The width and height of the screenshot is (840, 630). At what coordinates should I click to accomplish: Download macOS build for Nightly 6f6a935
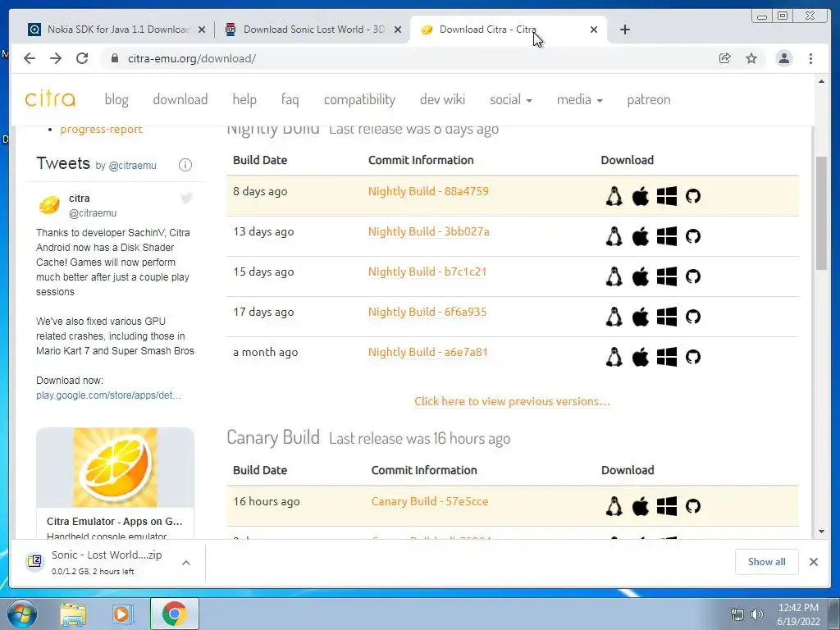[x=640, y=317]
